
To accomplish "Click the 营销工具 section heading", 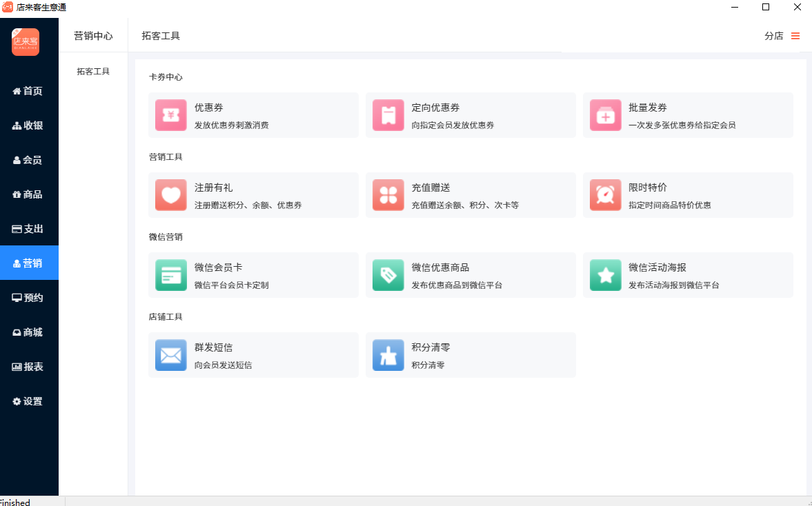I will [166, 156].
